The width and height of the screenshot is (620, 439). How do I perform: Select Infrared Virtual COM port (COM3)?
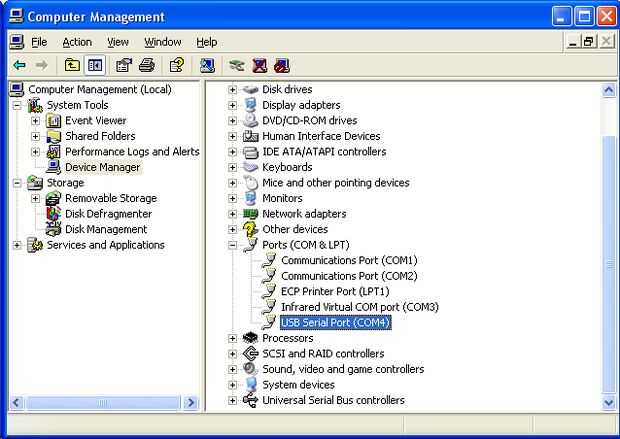click(360, 307)
